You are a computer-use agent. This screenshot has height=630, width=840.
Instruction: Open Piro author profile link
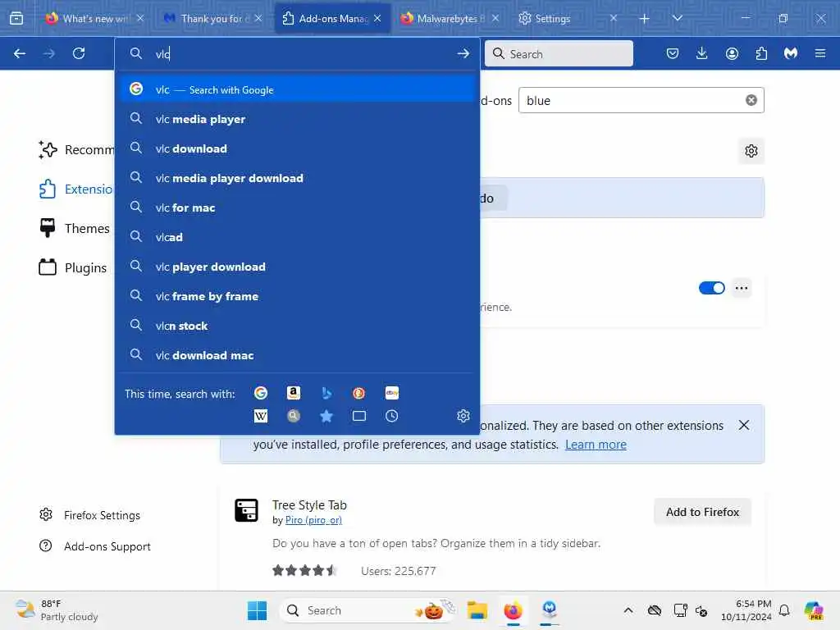click(x=313, y=520)
